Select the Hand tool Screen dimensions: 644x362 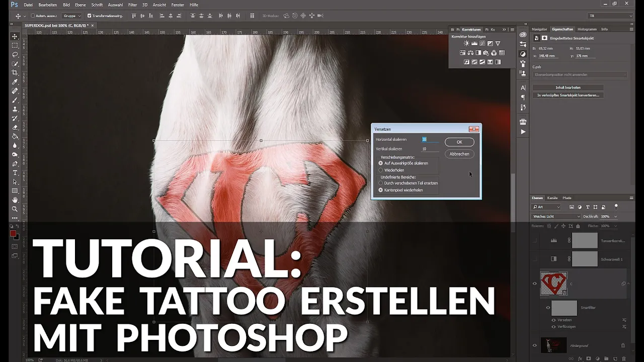point(15,200)
